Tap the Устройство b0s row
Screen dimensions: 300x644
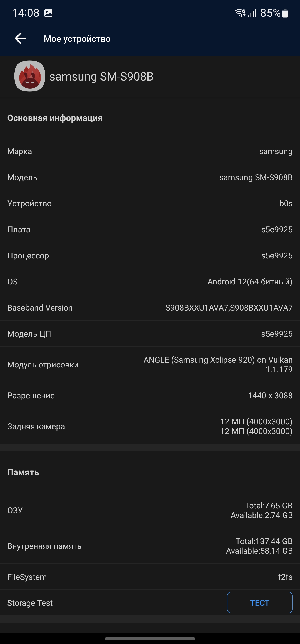pyautogui.click(x=150, y=204)
